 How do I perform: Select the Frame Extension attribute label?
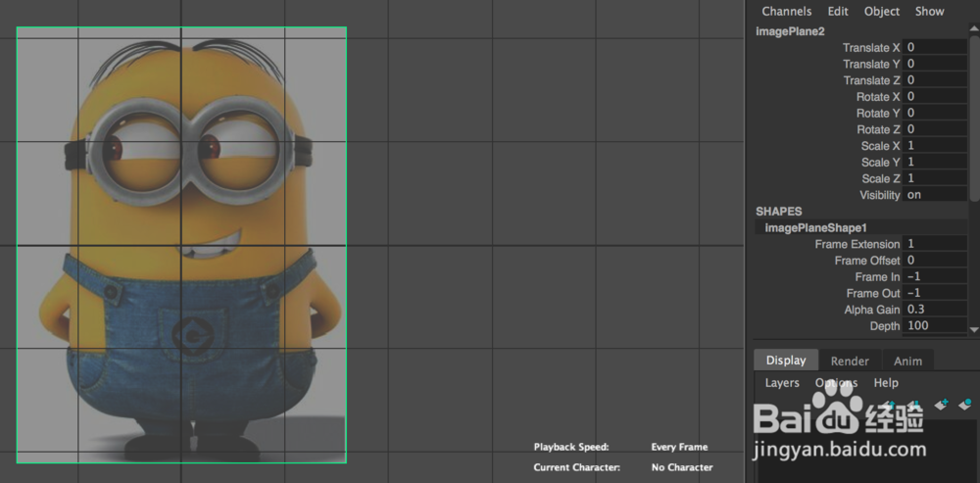[857, 244]
